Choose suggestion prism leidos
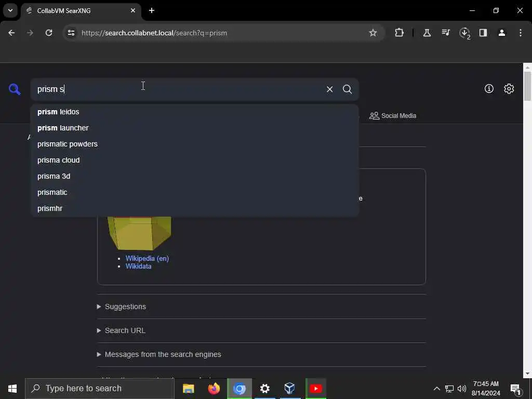The width and height of the screenshot is (532, 399). tap(194, 112)
